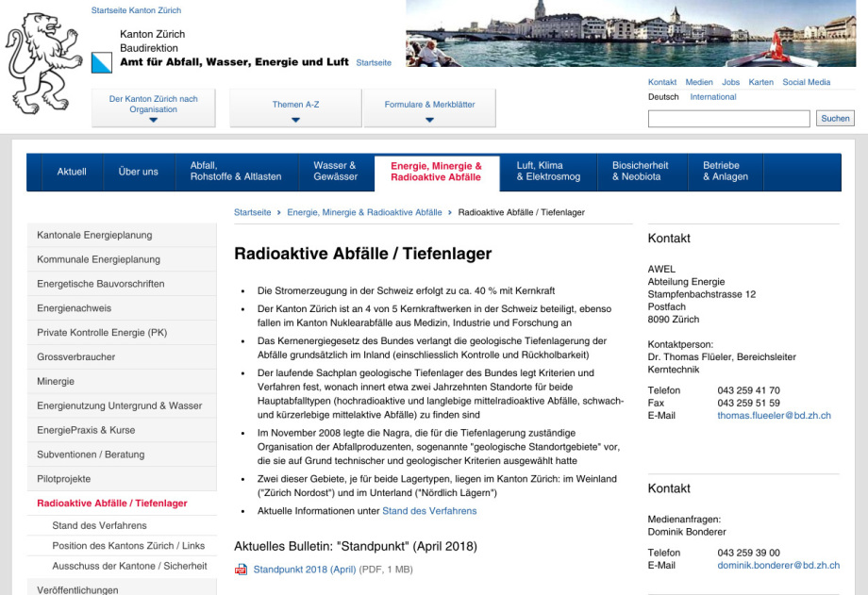The image size is (868, 595).
Task: Open the 'Biosicherheit & Neobiota' navigation tab
Action: [640, 172]
